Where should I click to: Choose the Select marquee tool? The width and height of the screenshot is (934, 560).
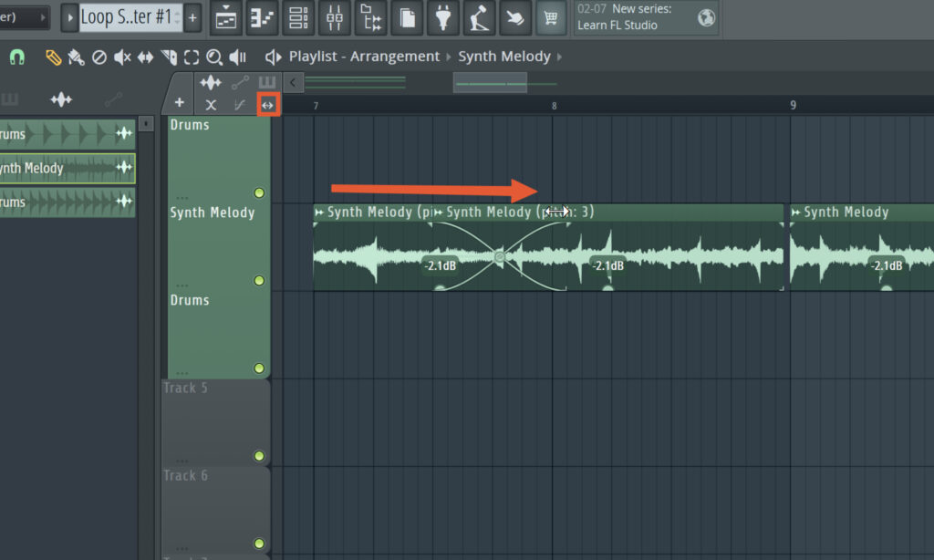coord(192,57)
